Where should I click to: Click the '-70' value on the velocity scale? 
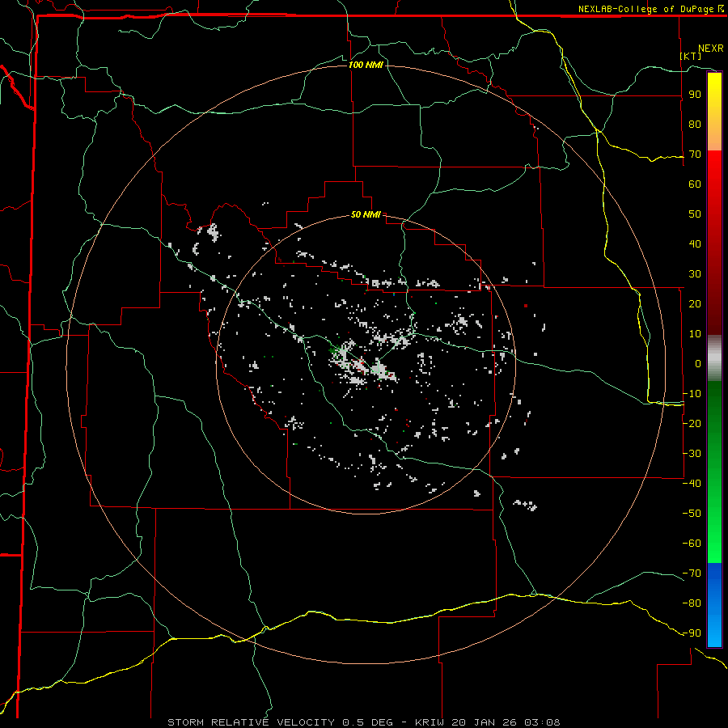pyautogui.click(x=692, y=574)
